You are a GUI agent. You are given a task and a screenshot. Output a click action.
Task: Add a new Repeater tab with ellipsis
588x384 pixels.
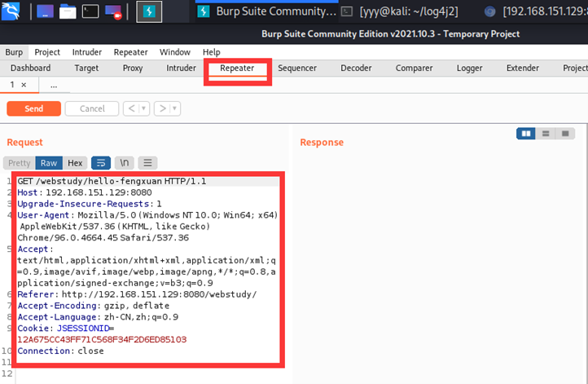click(54, 86)
